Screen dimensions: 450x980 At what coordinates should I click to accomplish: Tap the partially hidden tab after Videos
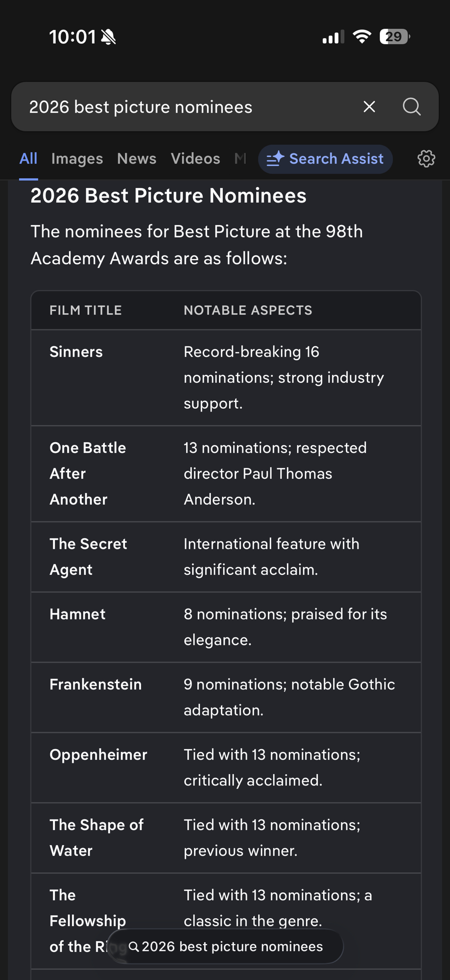240,159
